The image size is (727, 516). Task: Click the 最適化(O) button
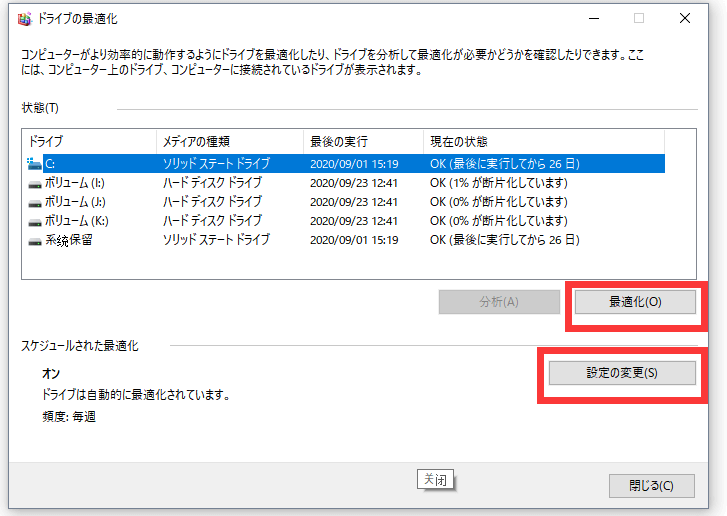[635, 302]
